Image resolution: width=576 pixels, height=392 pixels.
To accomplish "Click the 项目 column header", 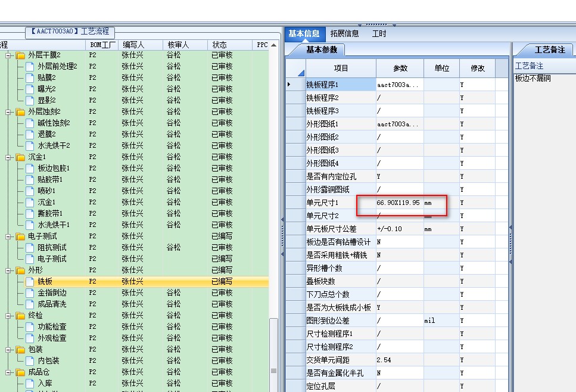I will (x=341, y=69).
